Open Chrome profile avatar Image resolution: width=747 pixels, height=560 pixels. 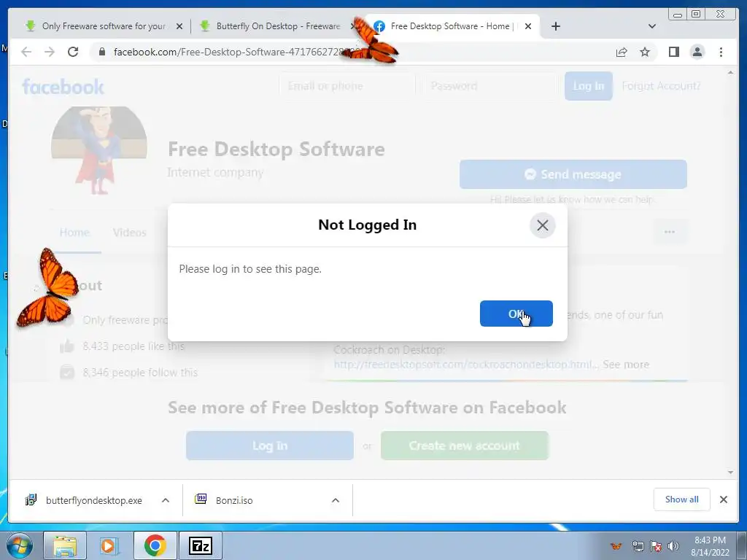(697, 52)
